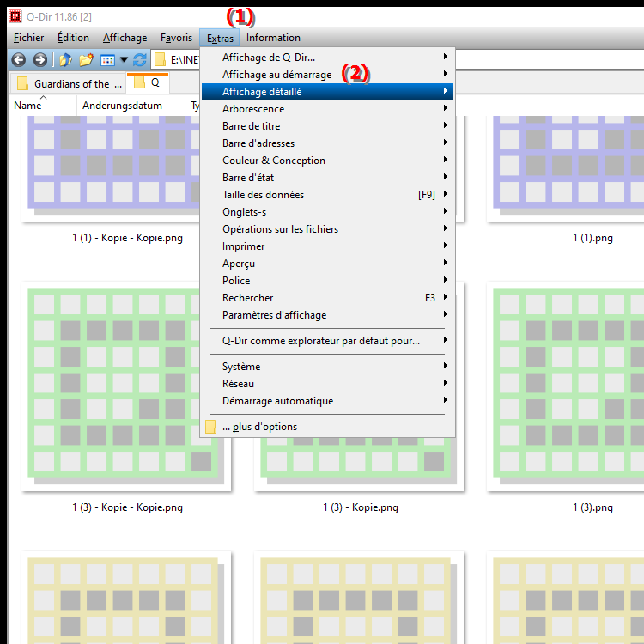Refresh the folder with blue arrows icon
Viewport: 644px width, 644px height.
coord(140,60)
